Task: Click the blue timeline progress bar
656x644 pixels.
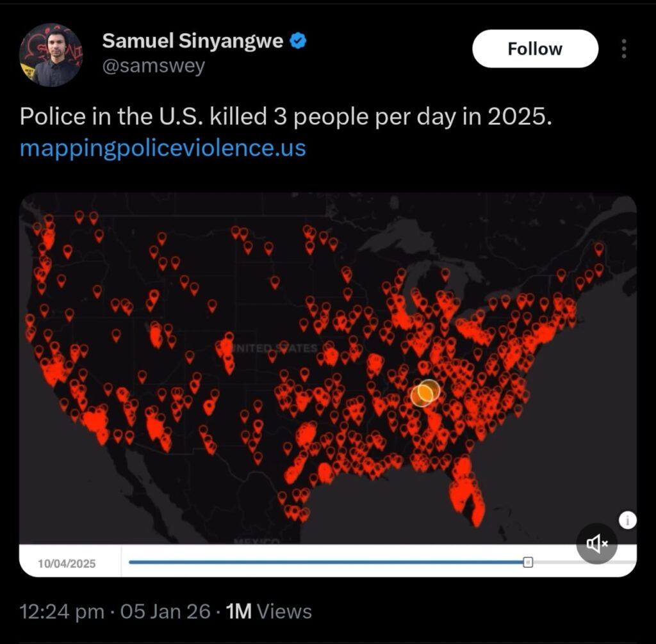Action: 320,562
